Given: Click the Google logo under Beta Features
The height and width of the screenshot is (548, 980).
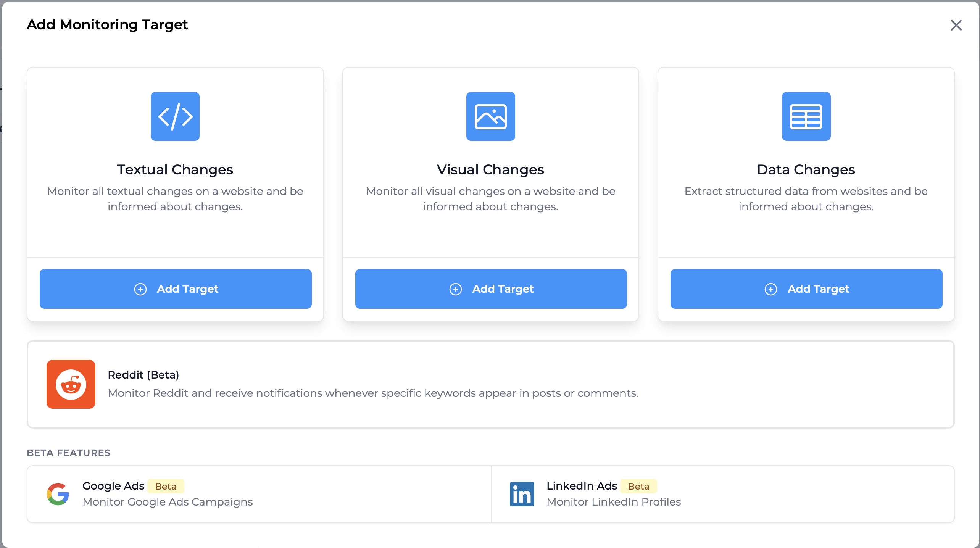Looking at the screenshot, I should [58, 494].
